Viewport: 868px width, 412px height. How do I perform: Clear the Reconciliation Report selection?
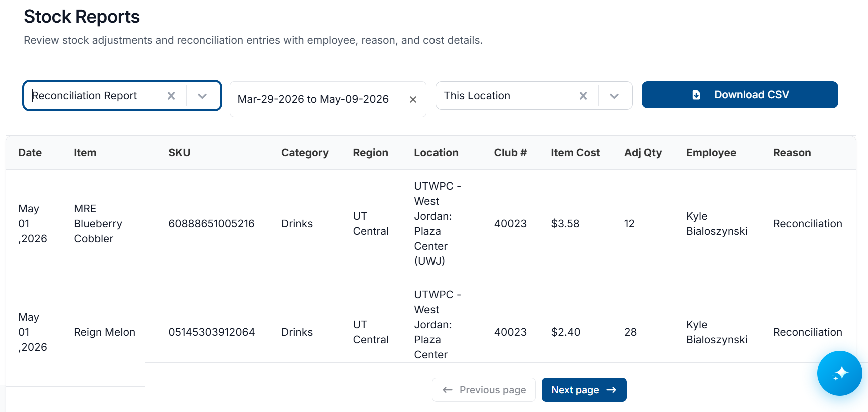(x=171, y=96)
